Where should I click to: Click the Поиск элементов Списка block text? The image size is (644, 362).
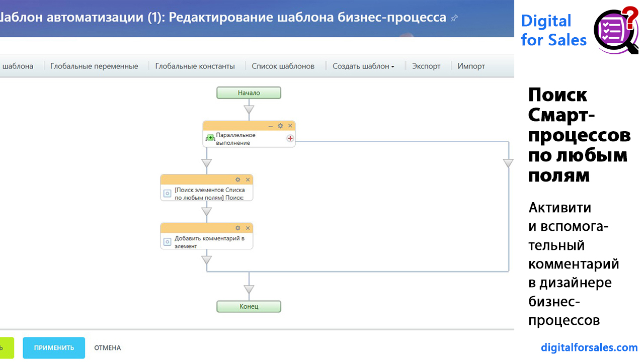(x=209, y=194)
